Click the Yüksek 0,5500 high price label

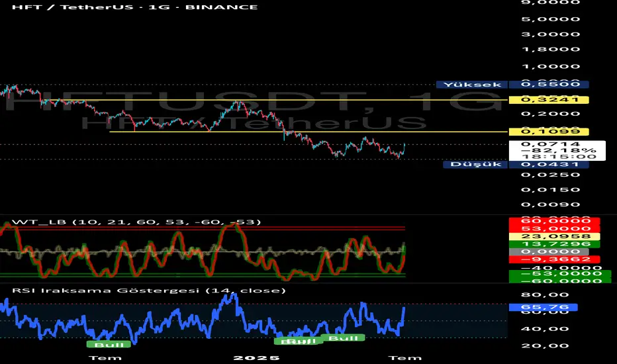coord(512,85)
